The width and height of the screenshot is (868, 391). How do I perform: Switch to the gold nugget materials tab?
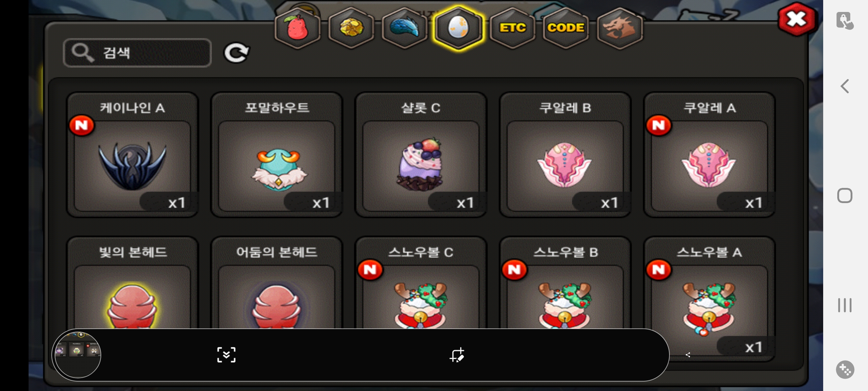[x=351, y=28]
